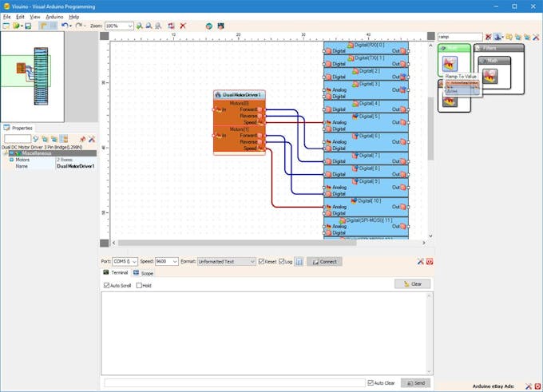Click the Open file toolbar icon

click(x=16, y=26)
